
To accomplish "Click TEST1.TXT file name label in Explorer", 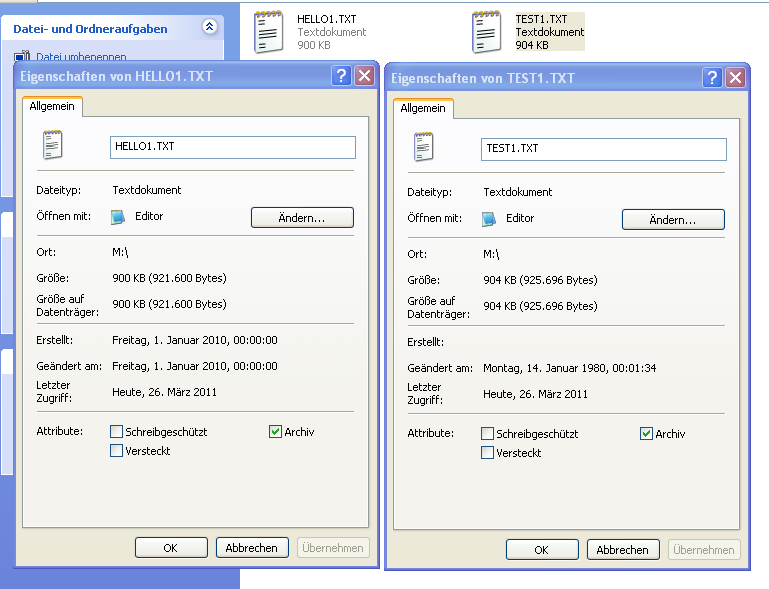I will pos(541,19).
